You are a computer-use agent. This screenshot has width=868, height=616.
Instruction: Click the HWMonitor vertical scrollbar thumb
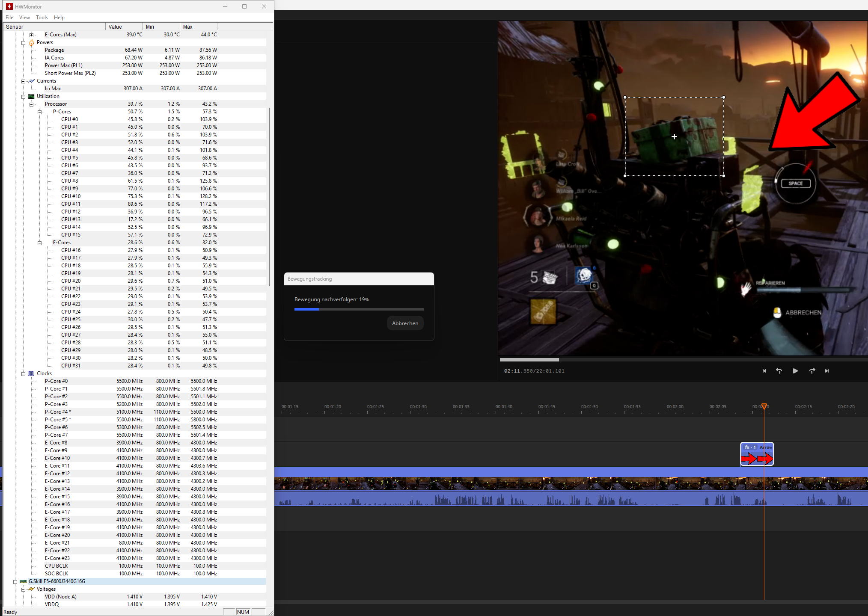point(270,197)
